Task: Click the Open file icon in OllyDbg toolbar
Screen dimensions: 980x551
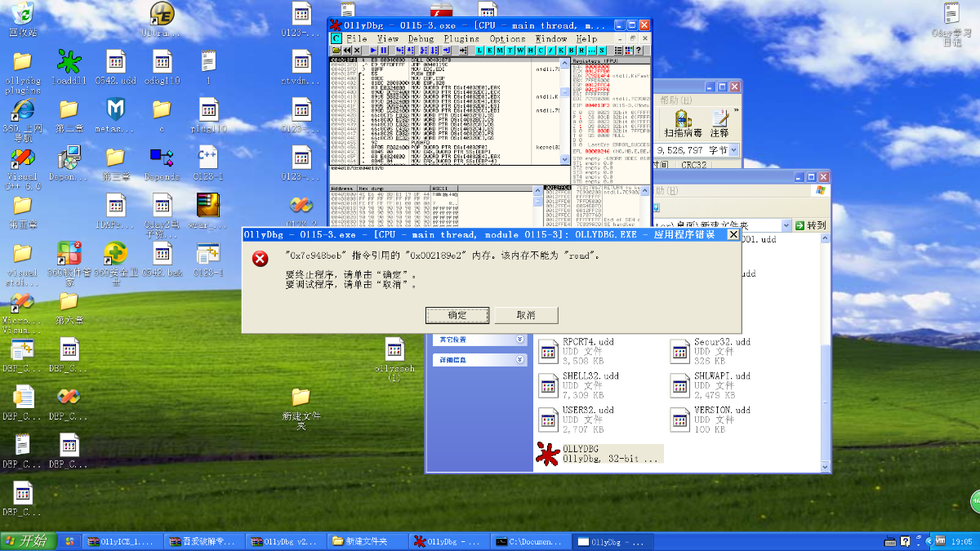Action: [x=336, y=51]
